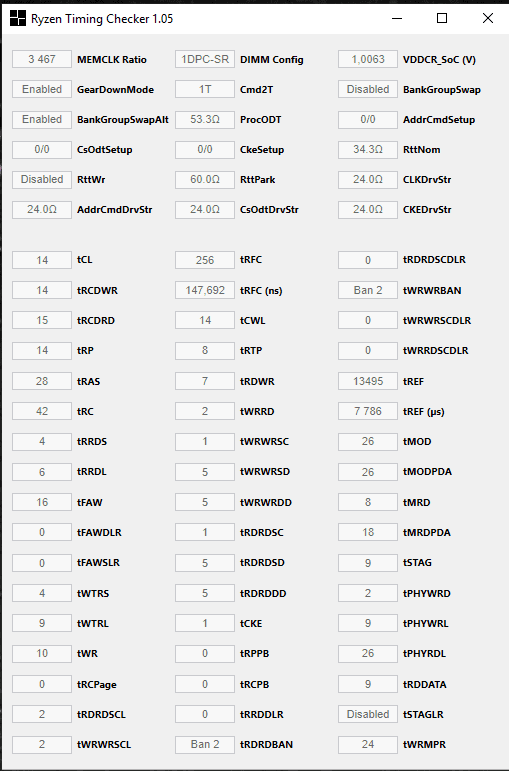
Task: Select the MEMCLK Ratio value field
Action: click(42, 59)
